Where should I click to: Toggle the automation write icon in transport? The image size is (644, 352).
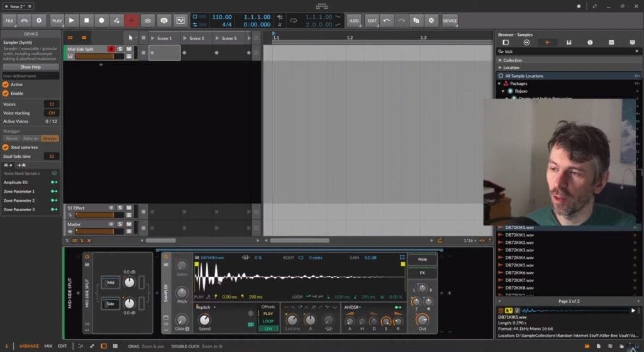[x=116, y=21]
